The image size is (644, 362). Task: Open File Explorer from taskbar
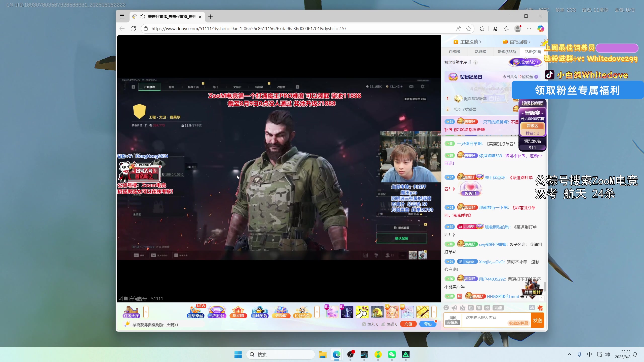[x=323, y=354]
